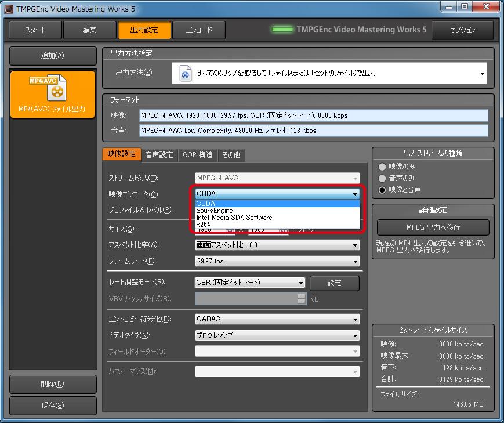
Task: Choose SpursEngine in encoder list
Action: point(277,211)
